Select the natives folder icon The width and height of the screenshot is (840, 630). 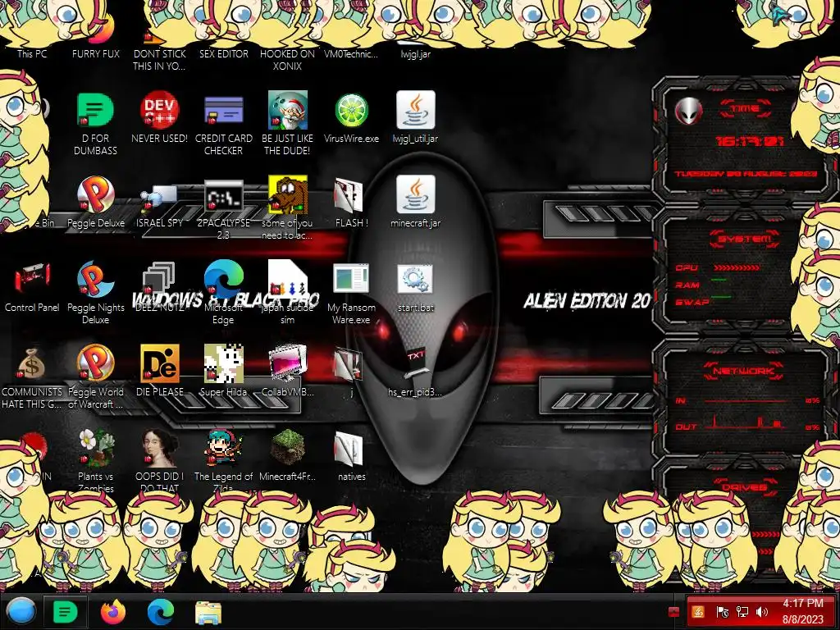[349, 448]
